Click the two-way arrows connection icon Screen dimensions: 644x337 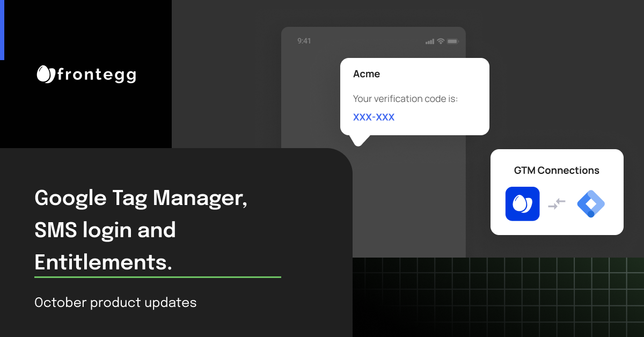pos(557,204)
